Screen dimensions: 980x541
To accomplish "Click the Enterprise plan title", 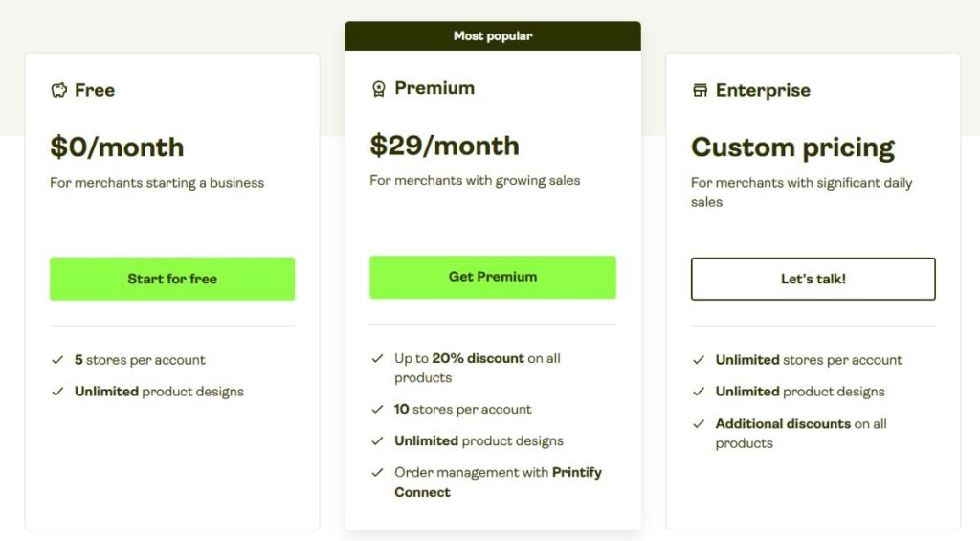I will 763,90.
